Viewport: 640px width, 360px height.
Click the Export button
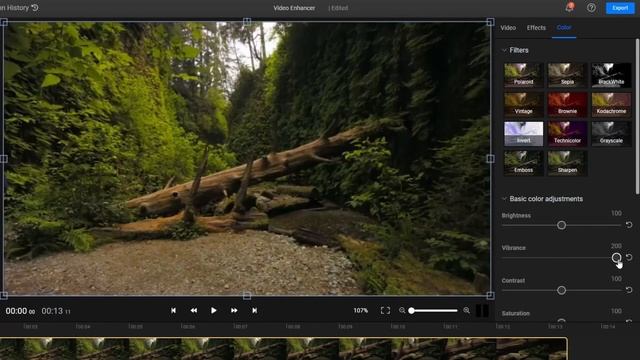620,8
